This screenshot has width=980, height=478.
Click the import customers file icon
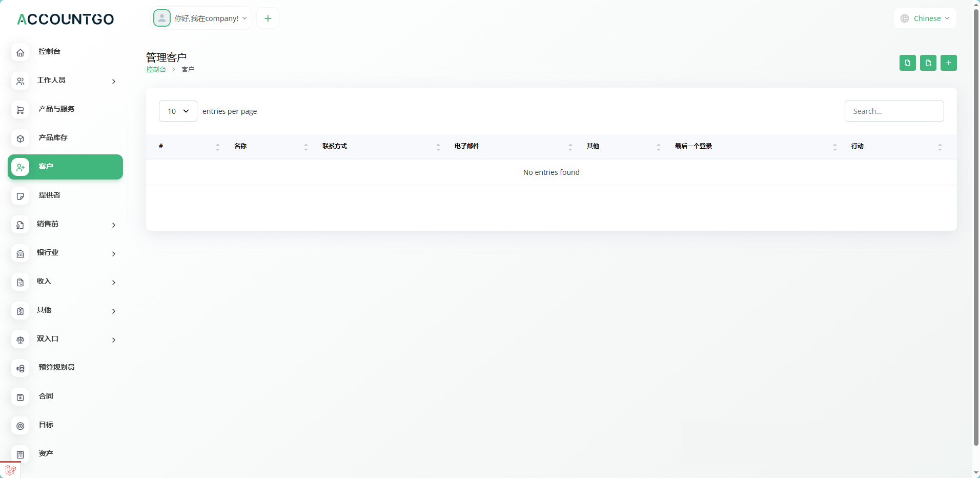907,63
